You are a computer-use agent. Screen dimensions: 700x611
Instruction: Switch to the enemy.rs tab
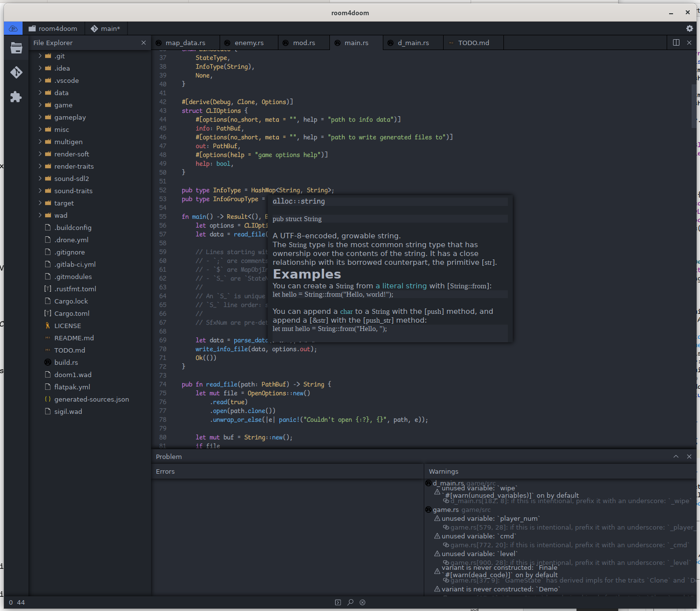(249, 43)
